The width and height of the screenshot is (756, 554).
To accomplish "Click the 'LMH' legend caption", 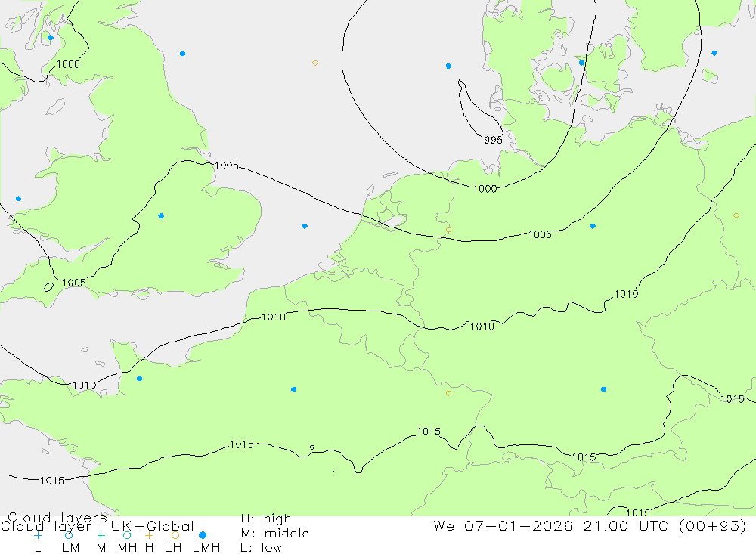I will click(x=206, y=548).
